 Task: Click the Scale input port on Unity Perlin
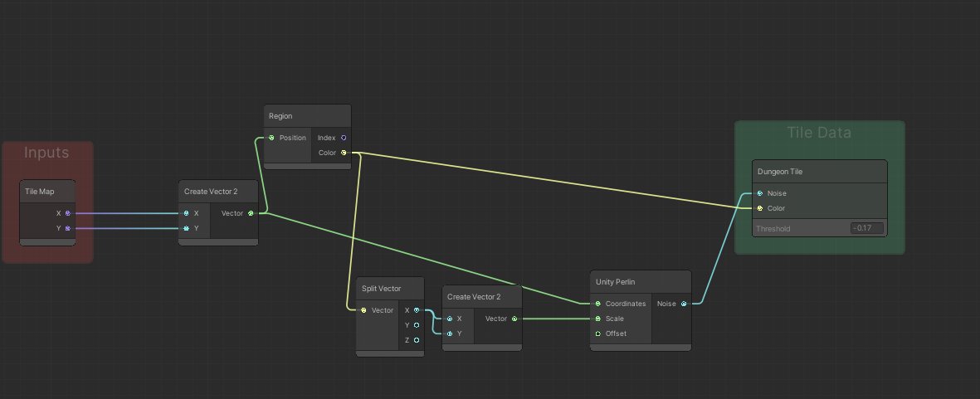598,319
